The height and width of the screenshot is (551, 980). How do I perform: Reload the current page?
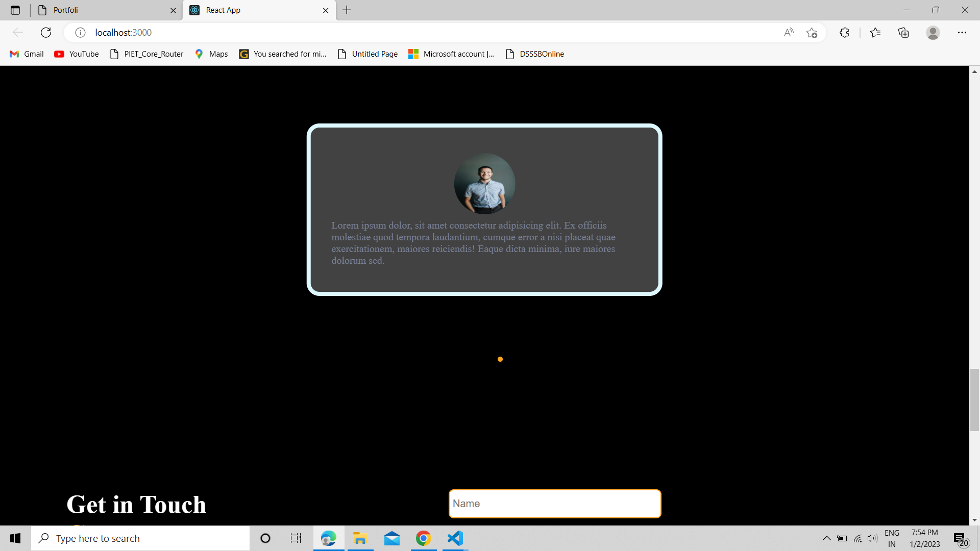pos(46,32)
